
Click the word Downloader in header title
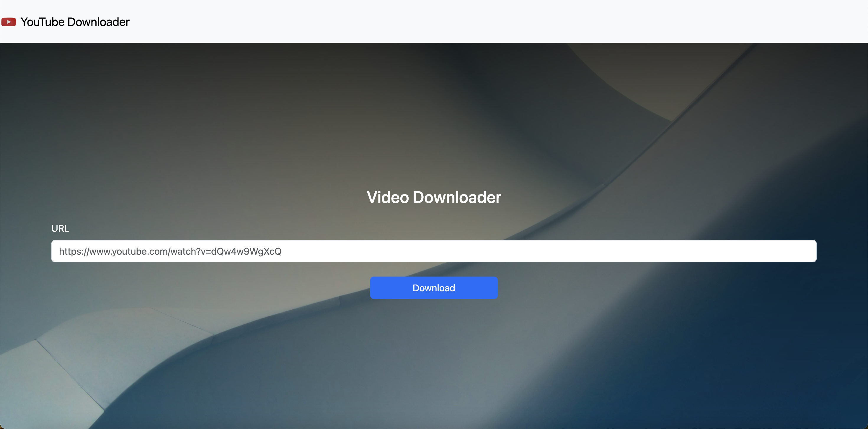tap(98, 22)
